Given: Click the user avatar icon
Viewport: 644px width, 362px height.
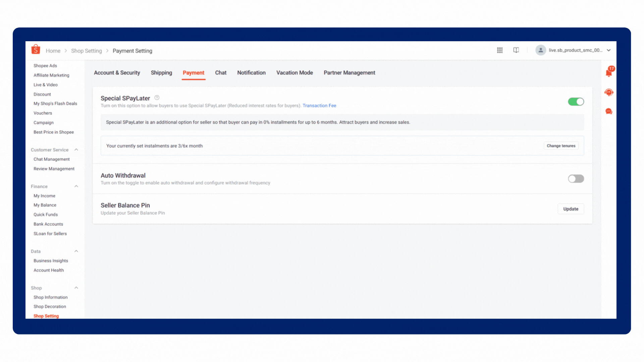Looking at the screenshot, I should [x=540, y=50].
